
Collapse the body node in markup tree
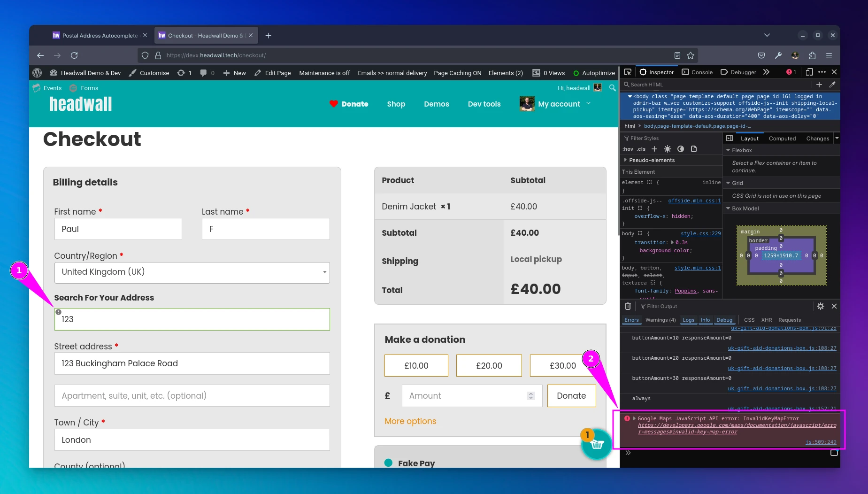click(x=630, y=96)
